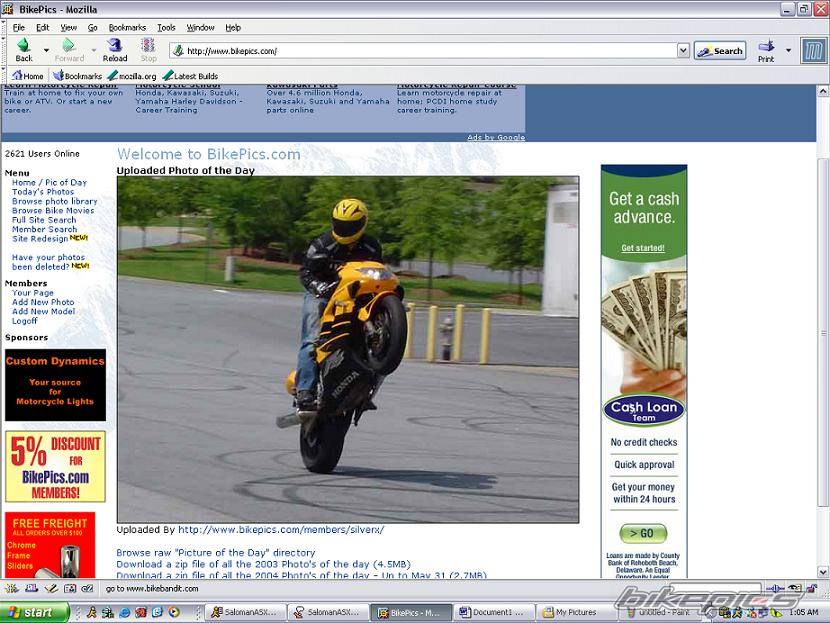
Task: Open the Edit menu
Action: (x=42, y=27)
